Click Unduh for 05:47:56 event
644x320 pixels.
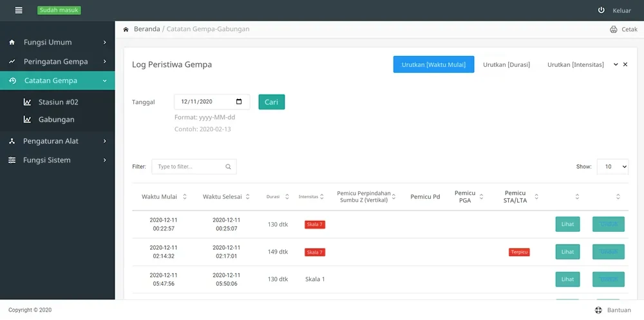[x=609, y=279]
